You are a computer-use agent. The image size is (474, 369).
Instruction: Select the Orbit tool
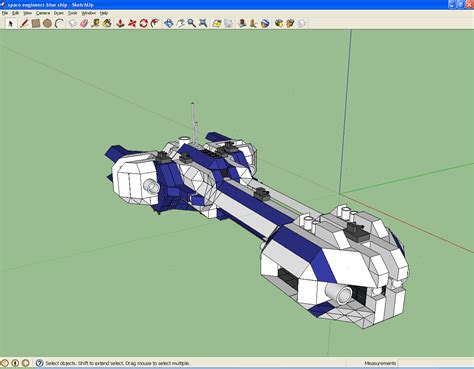(x=169, y=23)
